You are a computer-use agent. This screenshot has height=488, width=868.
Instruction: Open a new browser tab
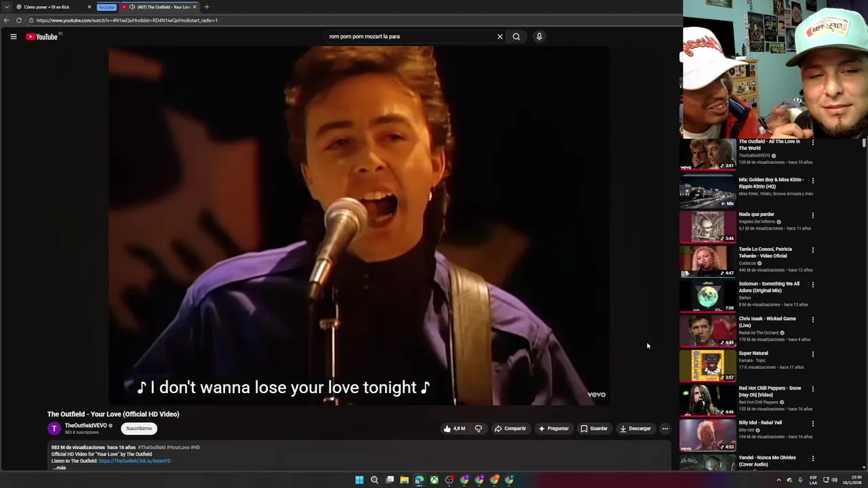coord(207,7)
